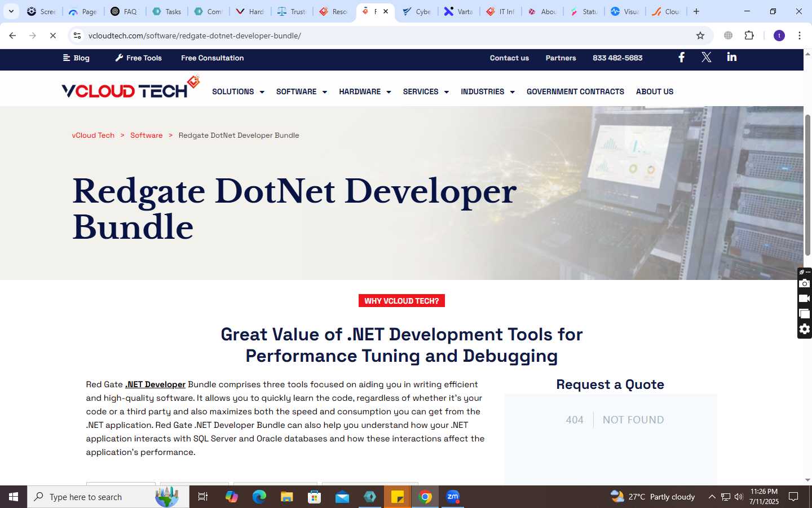View site information icon in address bar
This screenshot has height=508, width=812.
[77, 36]
